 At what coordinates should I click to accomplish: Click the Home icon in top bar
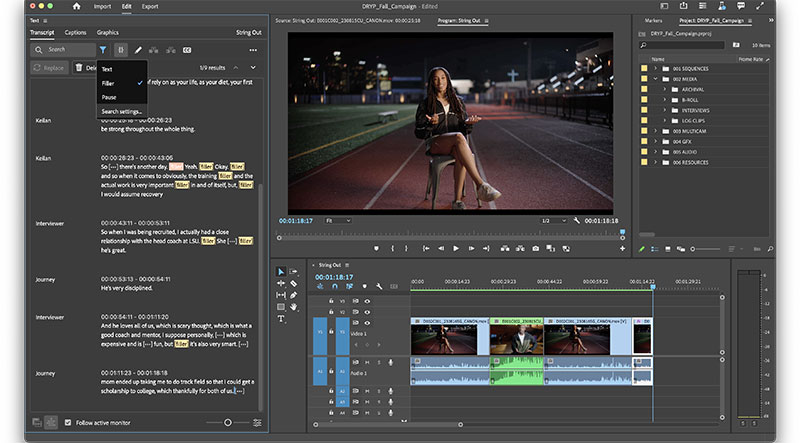click(77, 6)
